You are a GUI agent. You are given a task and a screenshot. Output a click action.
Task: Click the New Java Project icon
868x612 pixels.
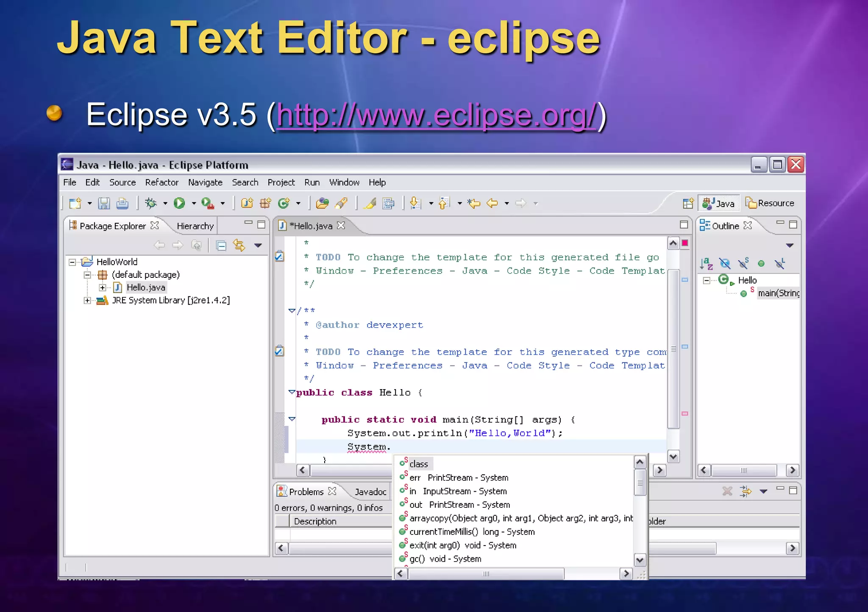[247, 203]
